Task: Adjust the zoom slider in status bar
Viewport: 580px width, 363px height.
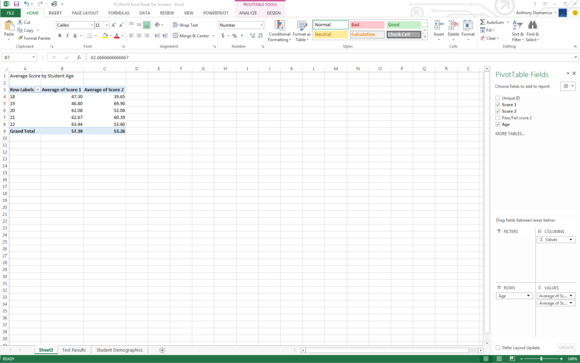Action: click(541, 359)
